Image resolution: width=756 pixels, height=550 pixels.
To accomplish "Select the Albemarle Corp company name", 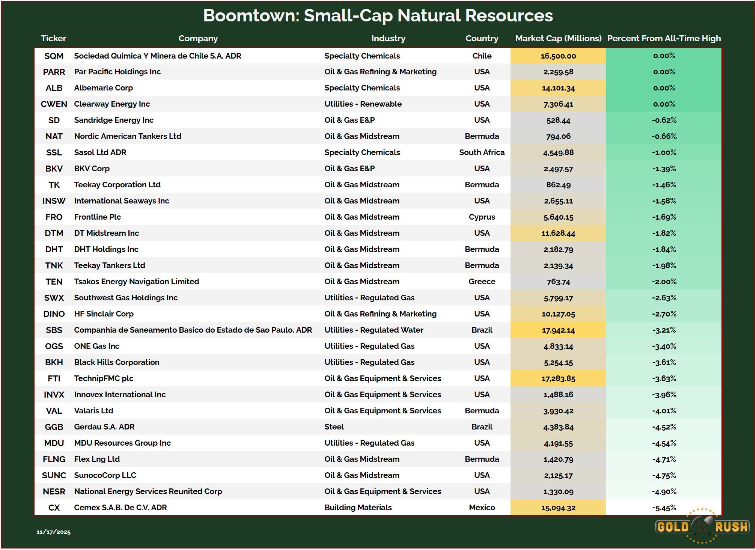I will tap(103, 88).
